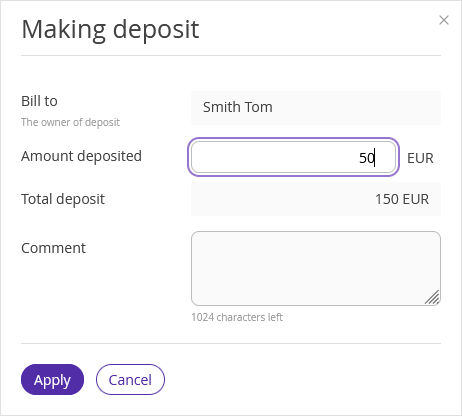
Task: Grab the Comment box resize handle
Action: pyautogui.click(x=433, y=297)
